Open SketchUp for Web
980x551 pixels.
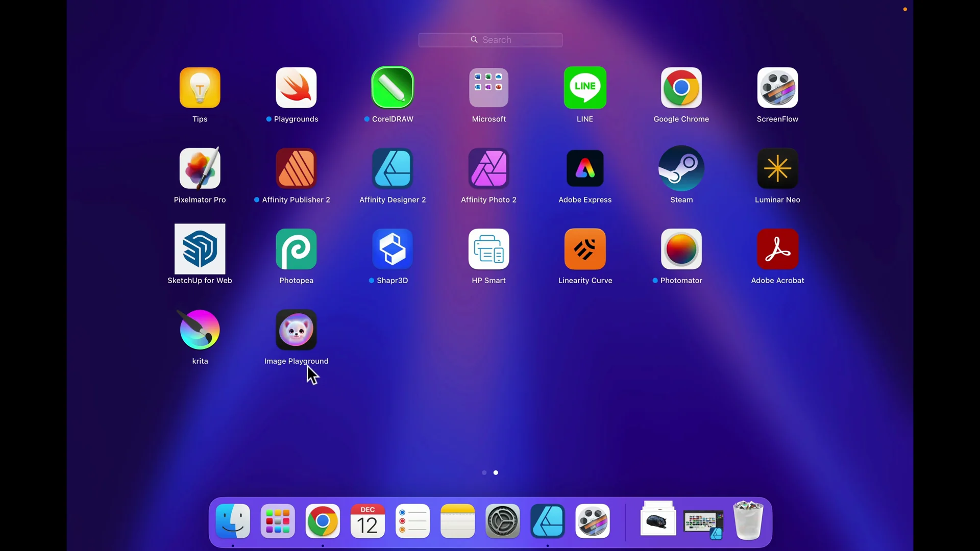point(200,249)
